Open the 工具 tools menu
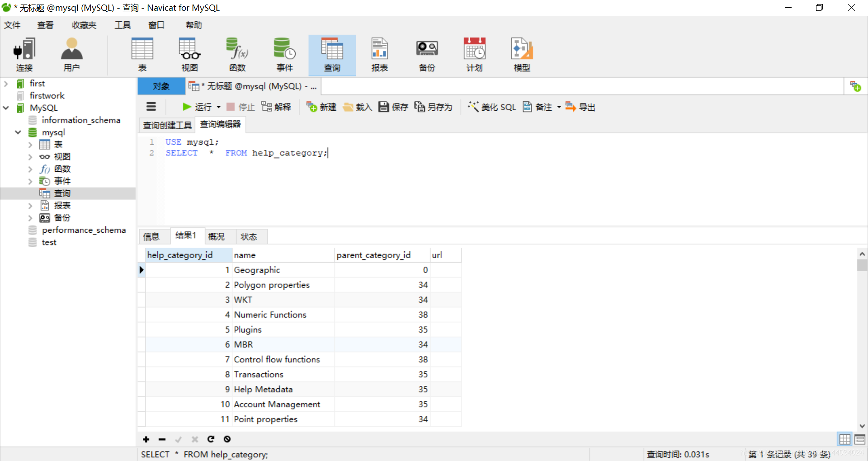Screen dimensions: 868x461 click(123, 25)
